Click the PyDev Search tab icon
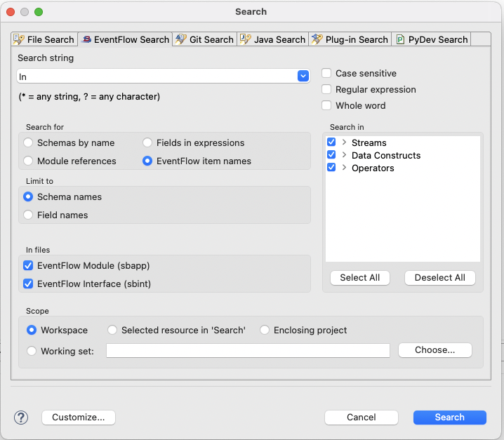The height and width of the screenshot is (440, 504). (x=400, y=40)
